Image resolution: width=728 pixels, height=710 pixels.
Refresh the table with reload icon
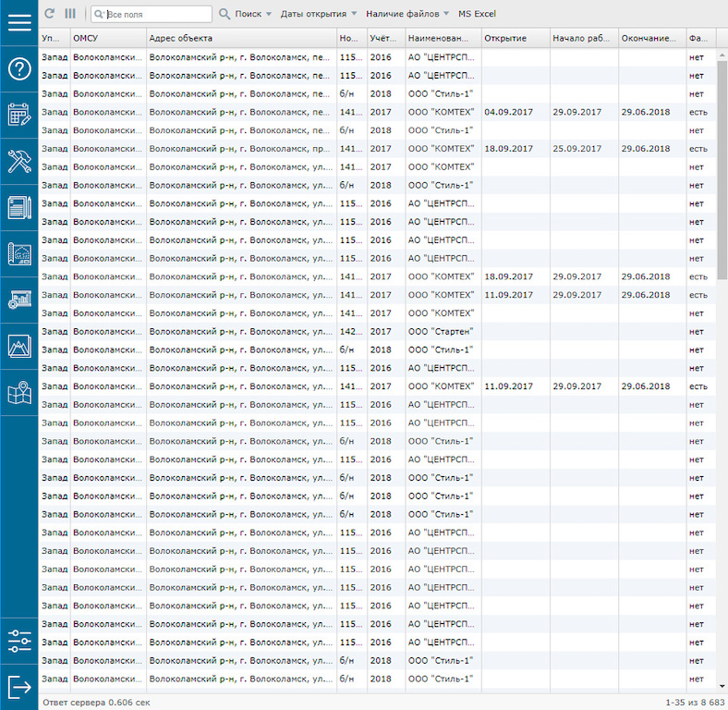tap(50, 14)
